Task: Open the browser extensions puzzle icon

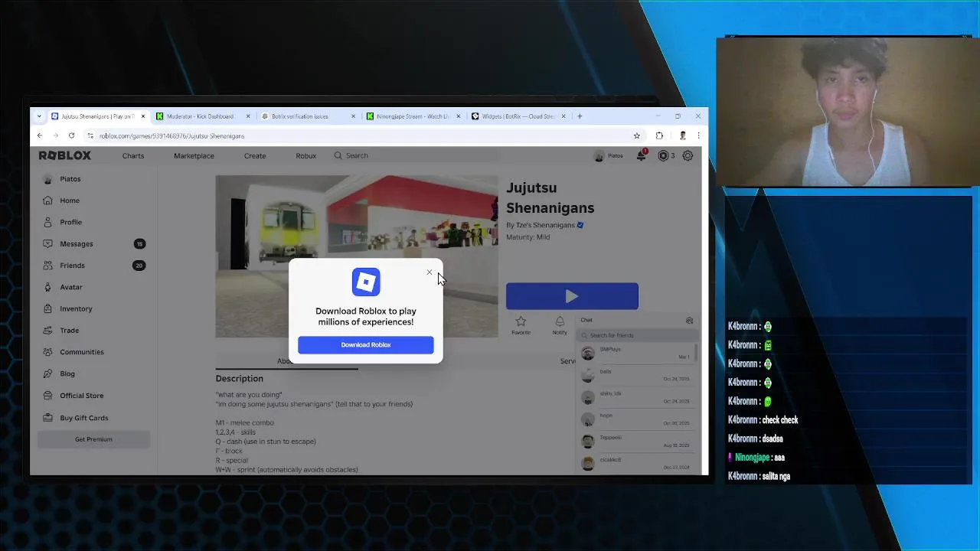Action: (x=659, y=135)
